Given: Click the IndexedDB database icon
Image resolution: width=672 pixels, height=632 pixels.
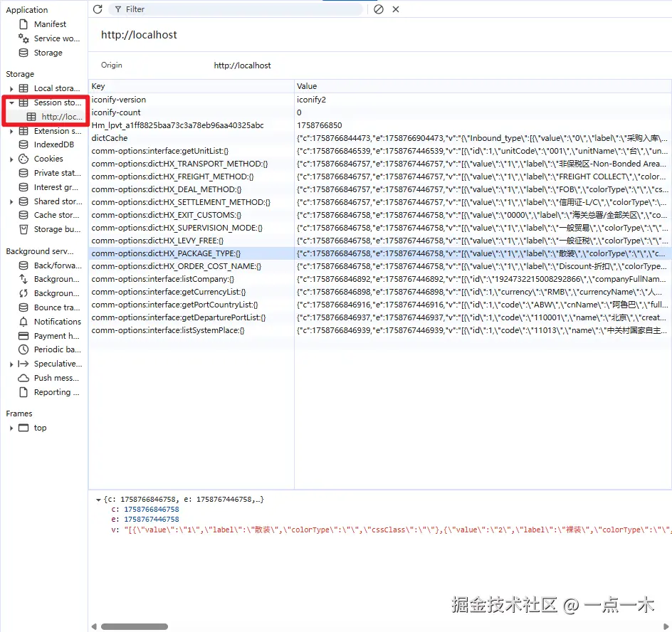Looking at the screenshot, I should (x=23, y=144).
